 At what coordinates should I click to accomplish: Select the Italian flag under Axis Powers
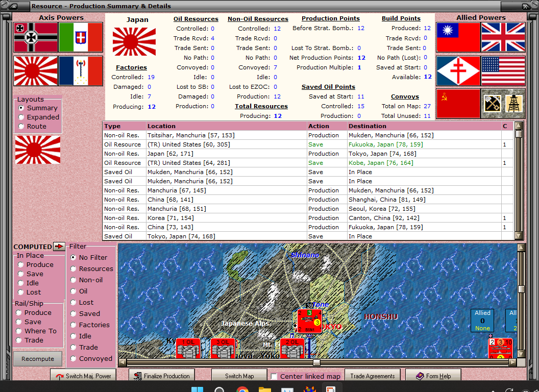[x=81, y=37]
